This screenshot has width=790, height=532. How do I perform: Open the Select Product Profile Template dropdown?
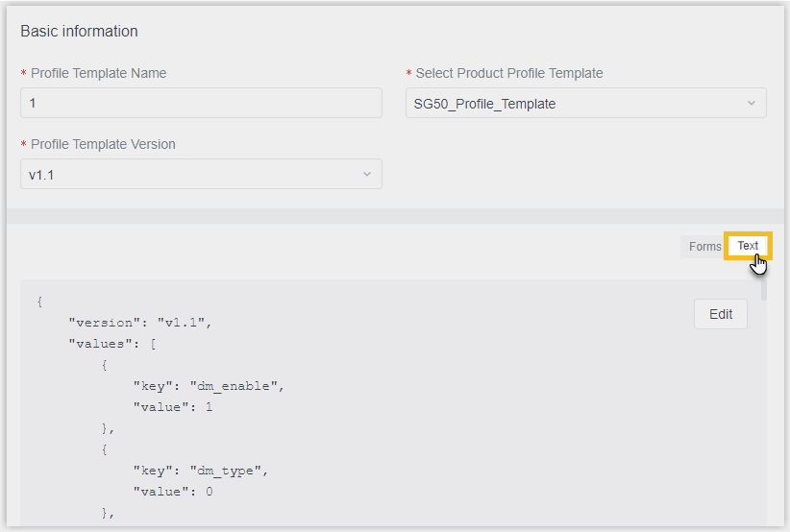pos(586,103)
